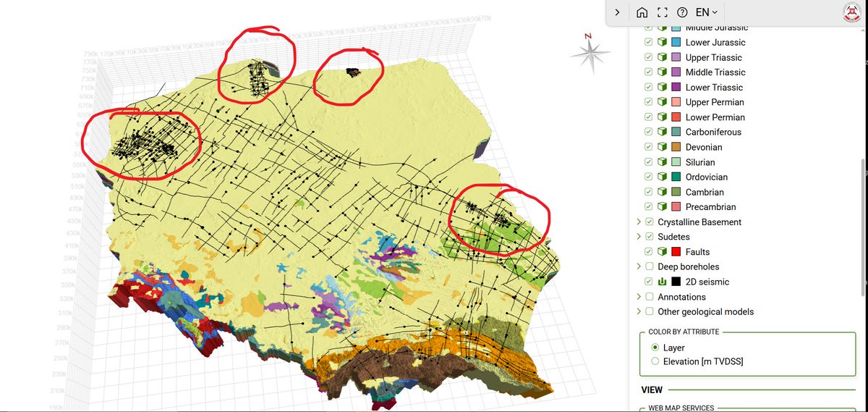Open help via the question mark icon

(x=682, y=12)
